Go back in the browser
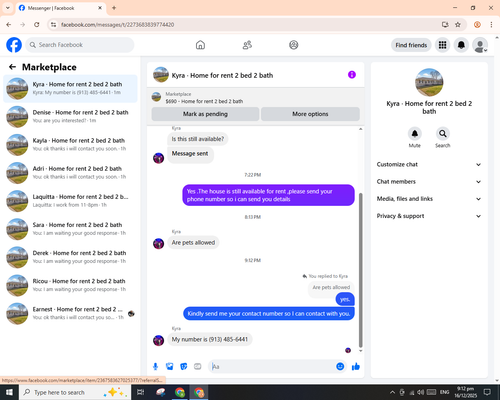The width and height of the screenshot is (500, 400). click(x=9, y=25)
